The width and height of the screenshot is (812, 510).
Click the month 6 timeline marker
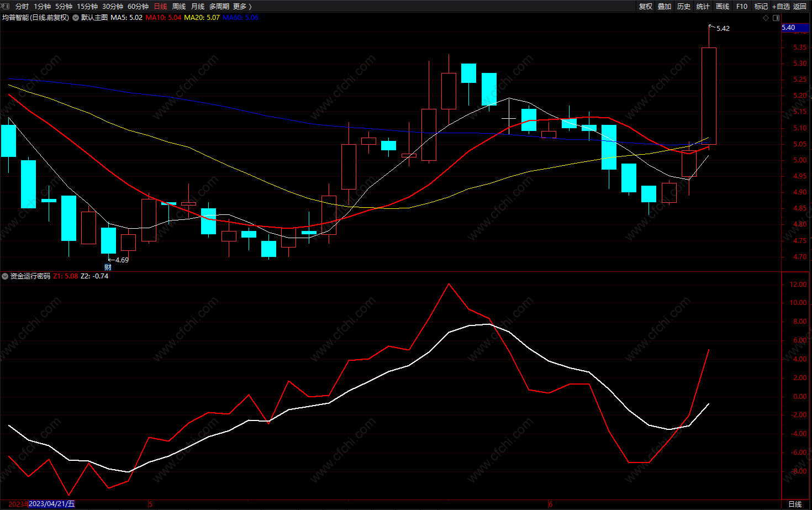click(551, 504)
